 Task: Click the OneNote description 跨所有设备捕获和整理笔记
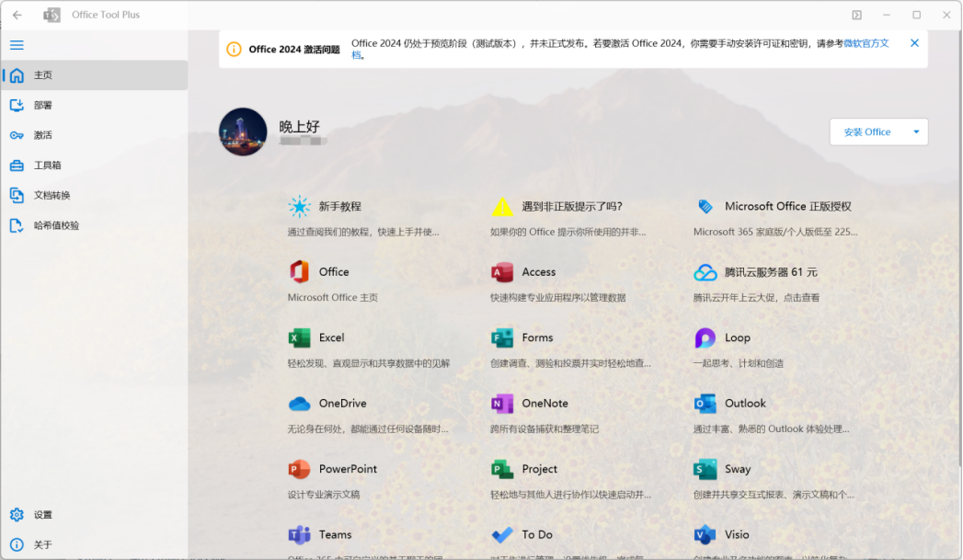(545, 429)
